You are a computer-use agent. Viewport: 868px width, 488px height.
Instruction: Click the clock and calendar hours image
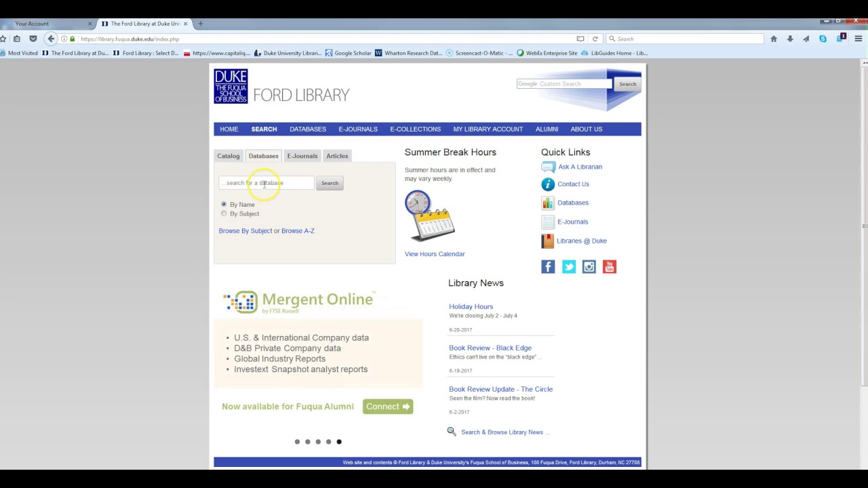click(x=429, y=216)
